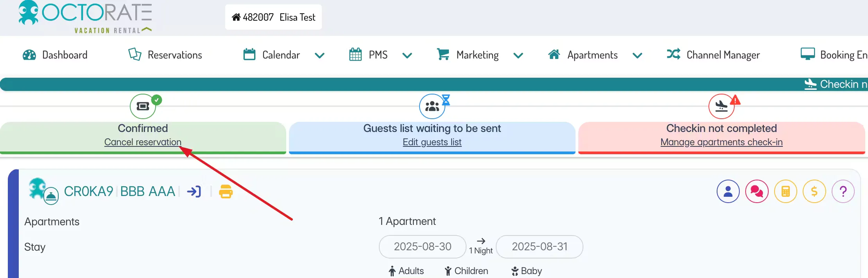The height and width of the screenshot is (278, 868).
Task: Open the pink chat messages icon
Action: pyautogui.click(x=757, y=191)
